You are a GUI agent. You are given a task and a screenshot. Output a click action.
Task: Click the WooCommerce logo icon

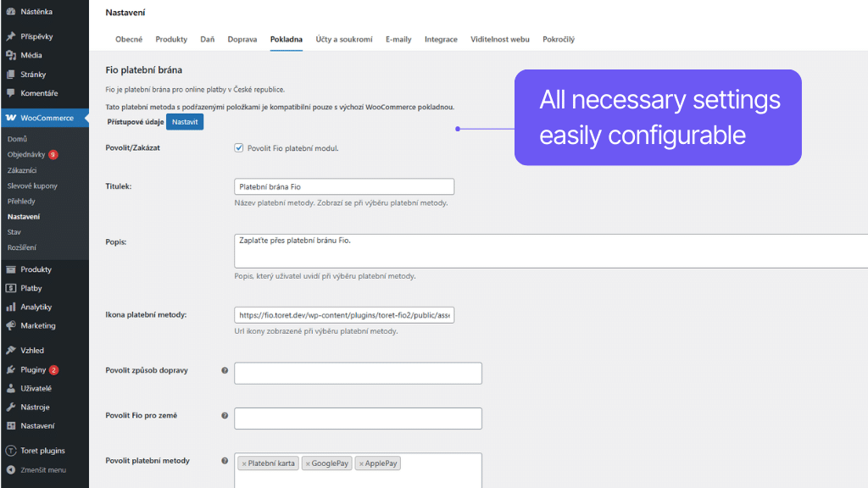tap(11, 118)
